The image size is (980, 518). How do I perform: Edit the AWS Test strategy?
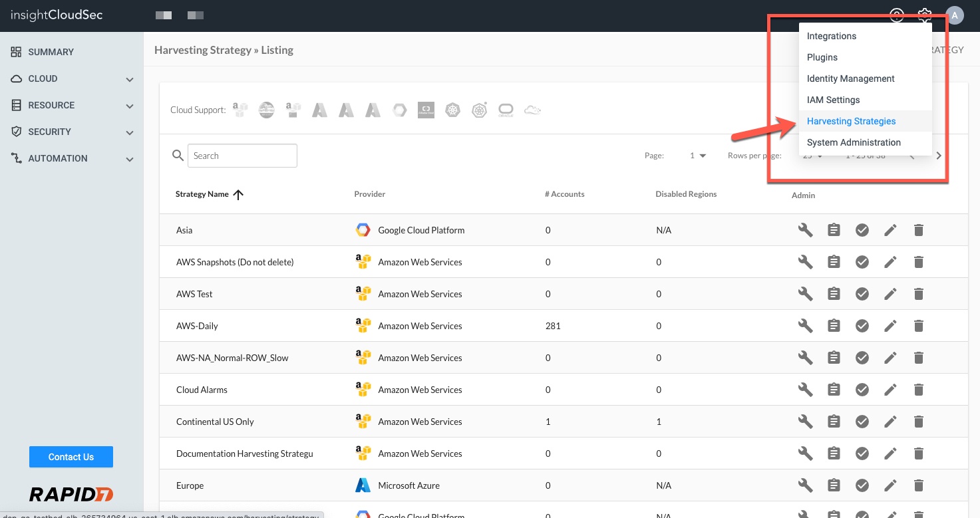(x=890, y=294)
